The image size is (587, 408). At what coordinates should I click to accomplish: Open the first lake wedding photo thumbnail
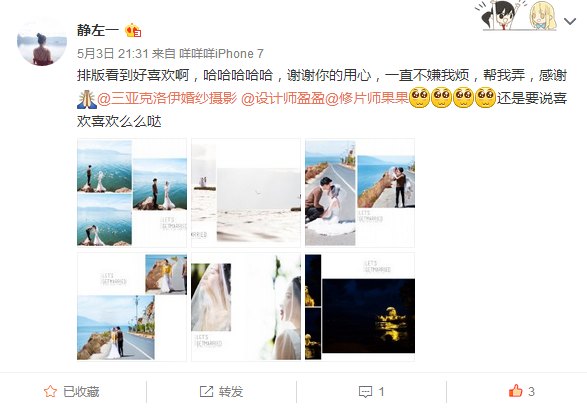tap(132, 193)
